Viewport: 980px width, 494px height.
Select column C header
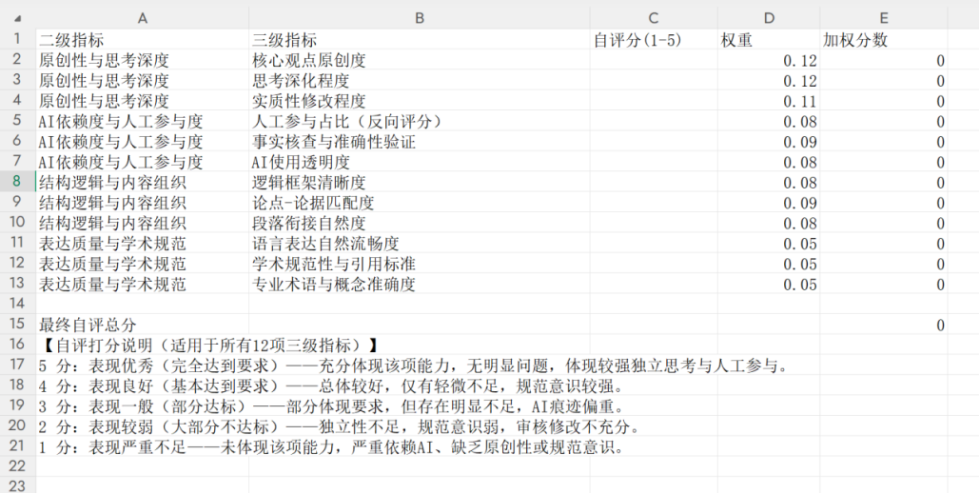coord(654,19)
